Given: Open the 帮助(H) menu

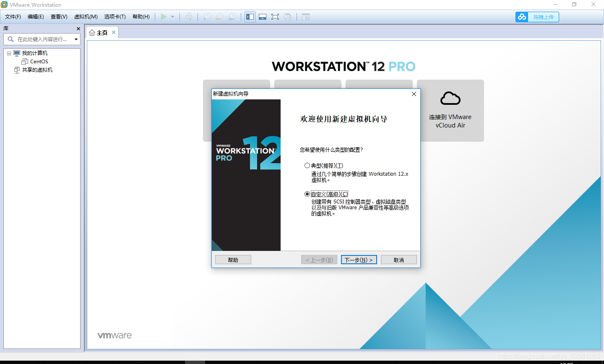Looking at the screenshot, I should tap(141, 17).
